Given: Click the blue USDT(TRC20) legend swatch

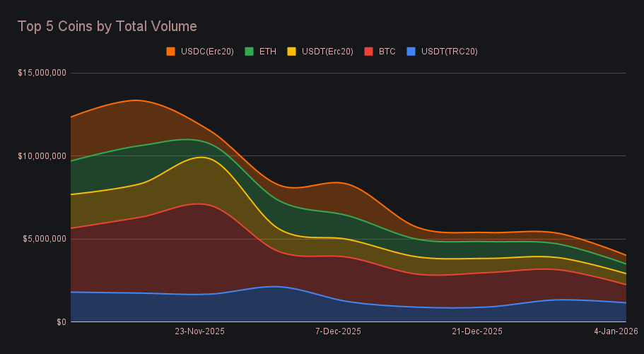Looking at the screenshot, I should tap(411, 52).
